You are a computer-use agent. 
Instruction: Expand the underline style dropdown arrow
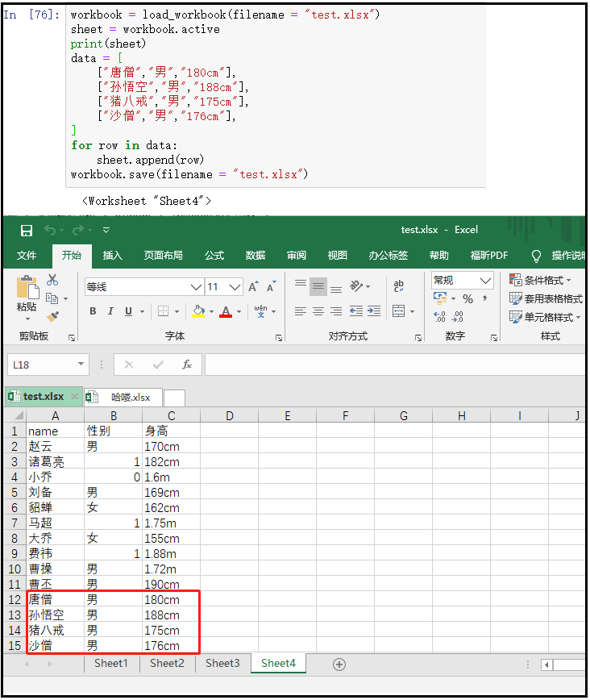[x=143, y=311]
